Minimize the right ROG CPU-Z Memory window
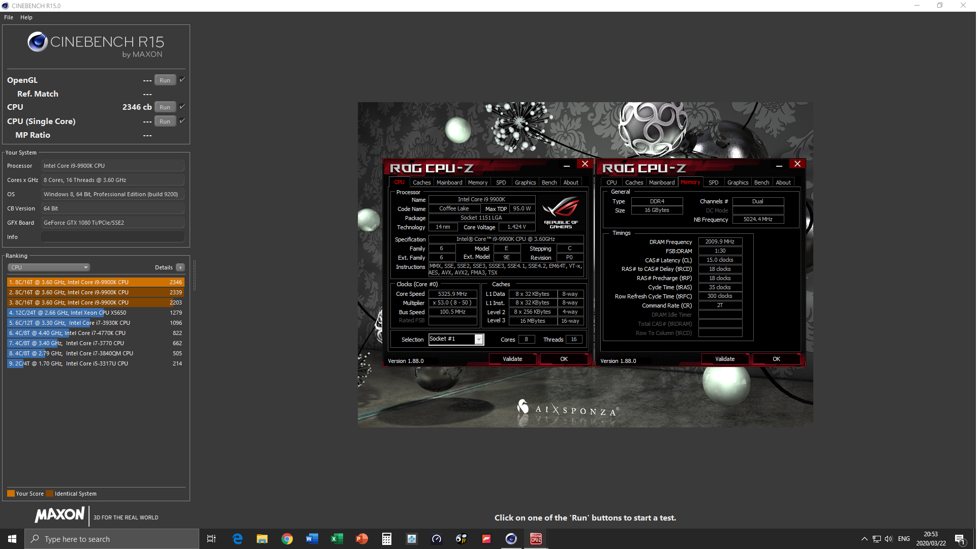 [779, 165]
